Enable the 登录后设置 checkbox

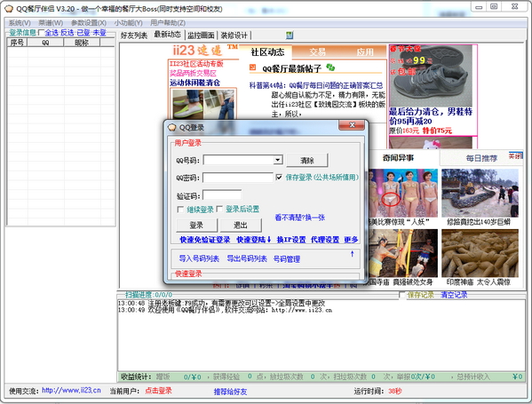(219, 209)
